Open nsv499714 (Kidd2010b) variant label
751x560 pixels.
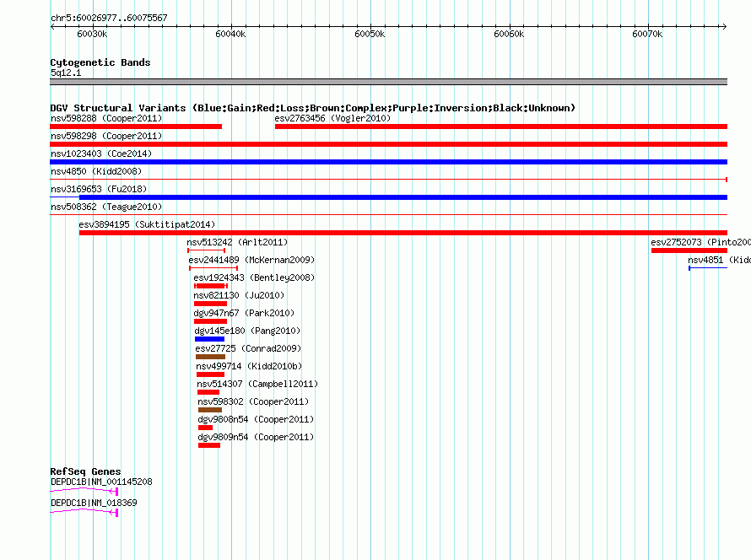click(249, 366)
